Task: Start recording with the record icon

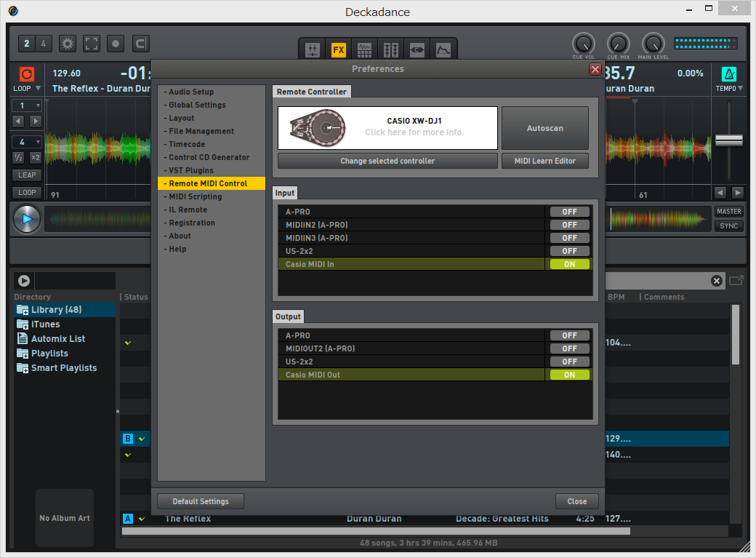Action: (x=116, y=44)
